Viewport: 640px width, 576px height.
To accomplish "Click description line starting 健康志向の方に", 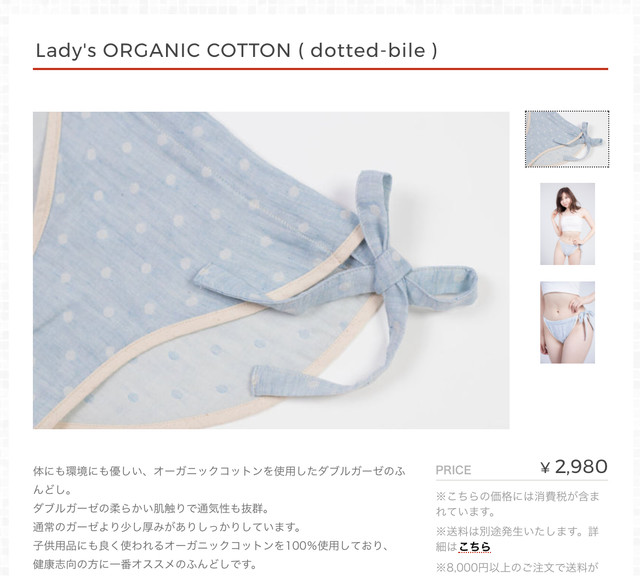I will pyautogui.click(x=145, y=565).
